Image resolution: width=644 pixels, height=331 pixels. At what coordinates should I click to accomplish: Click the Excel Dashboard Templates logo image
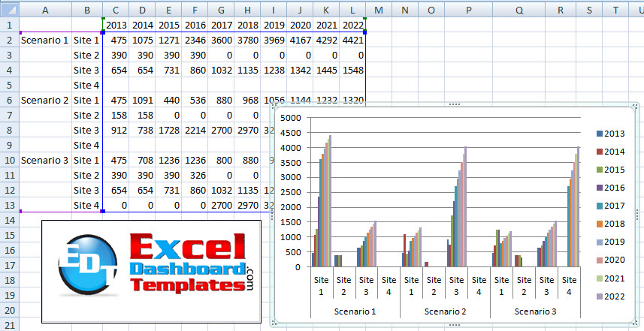[151, 271]
